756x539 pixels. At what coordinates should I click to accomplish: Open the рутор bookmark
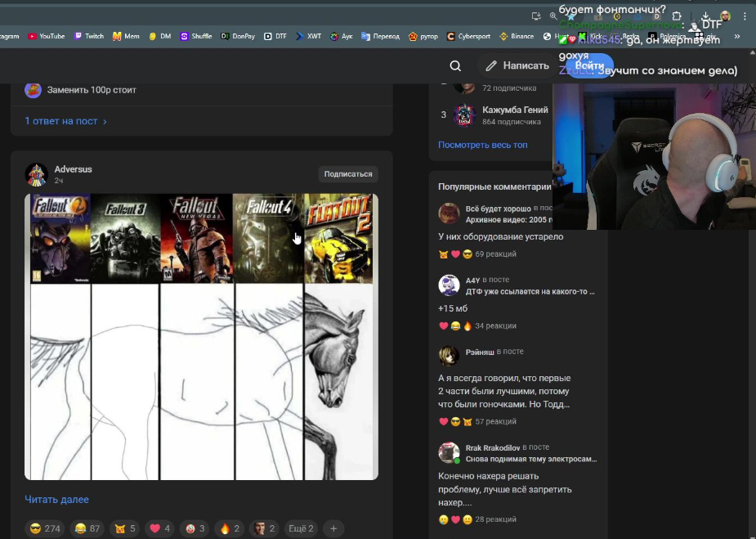coord(423,36)
